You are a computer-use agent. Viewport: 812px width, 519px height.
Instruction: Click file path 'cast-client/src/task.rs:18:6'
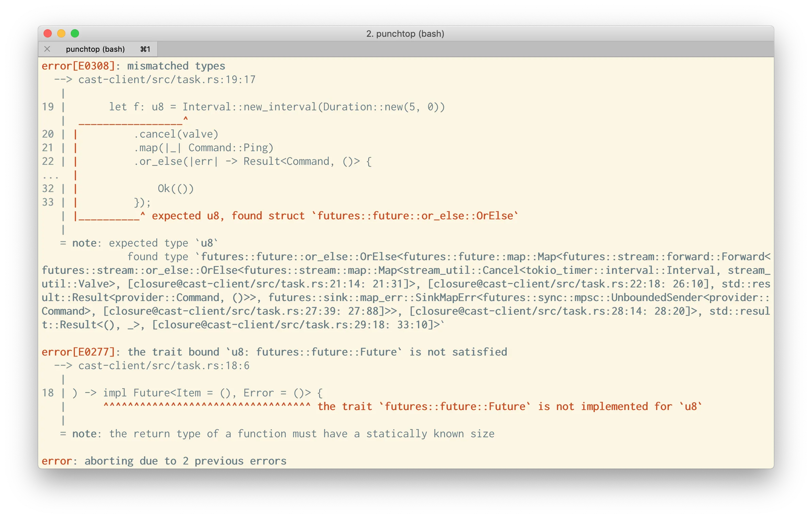pos(164,365)
